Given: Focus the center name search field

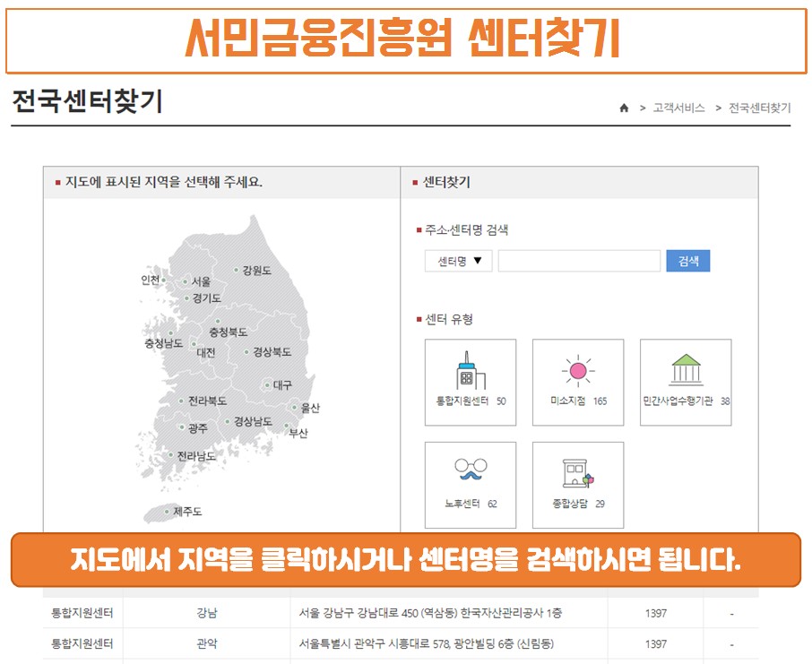Looking at the screenshot, I should 579,261.
